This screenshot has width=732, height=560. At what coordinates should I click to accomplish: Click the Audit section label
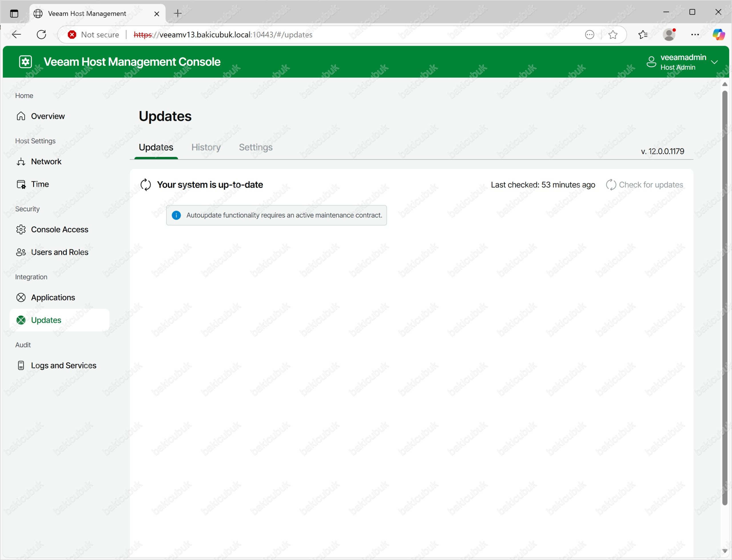coord(23,345)
